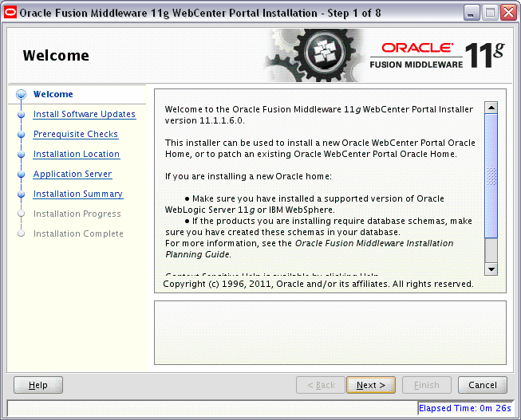
Task: Click the copyright notice text
Action: (x=318, y=284)
